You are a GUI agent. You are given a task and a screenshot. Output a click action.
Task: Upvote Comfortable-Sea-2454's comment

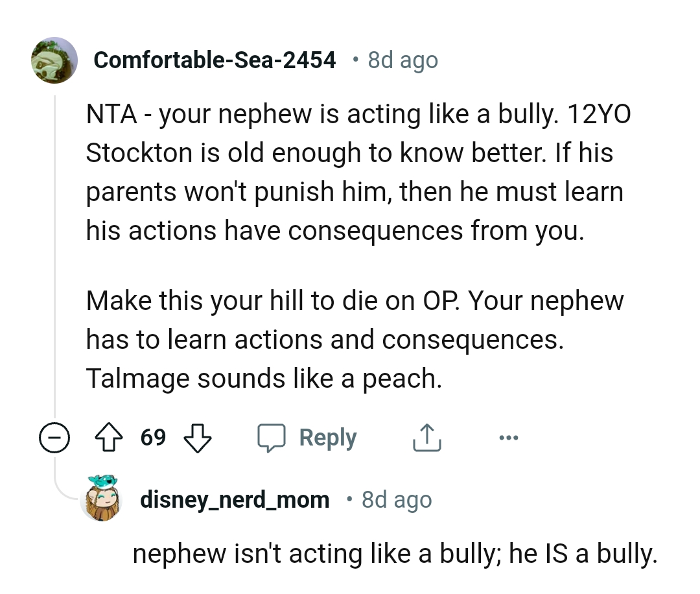[x=109, y=438]
